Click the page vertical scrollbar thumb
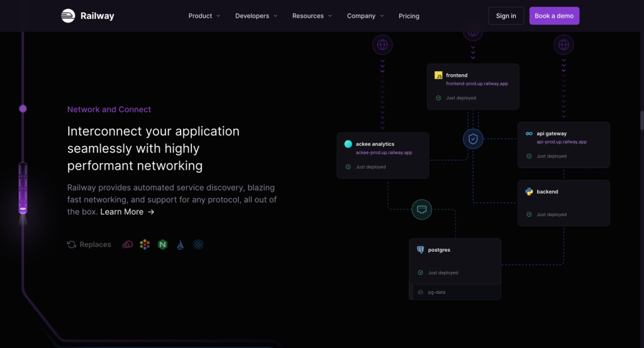 pyautogui.click(x=641, y=120)
